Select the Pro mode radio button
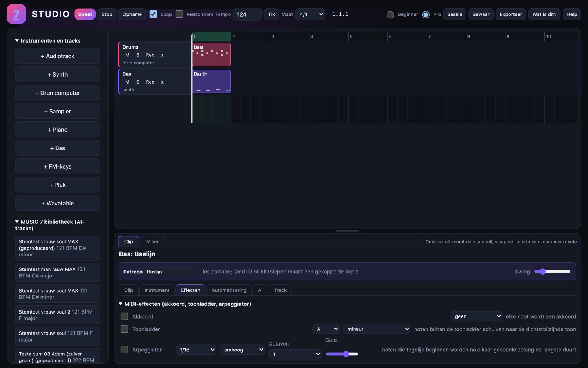The image size is (588, 368). click(426, 14)
